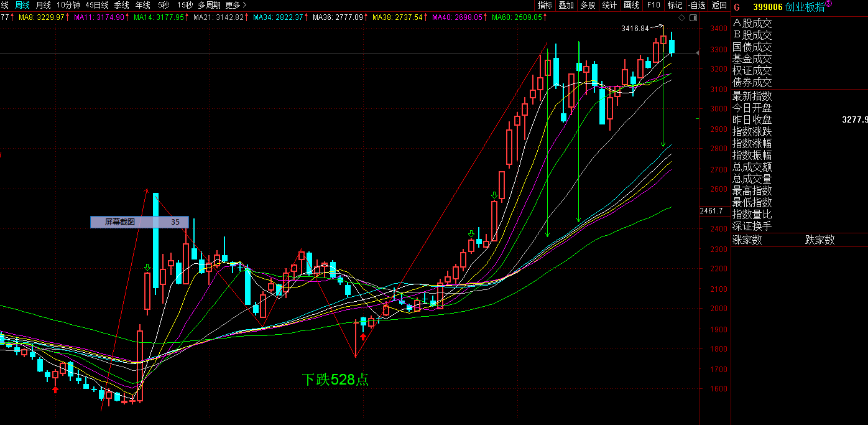The width and height of the screenshot is (868, 425).
Task: Click the MA60: 2509.05 indicator value
Action: [x=518, y=17]
